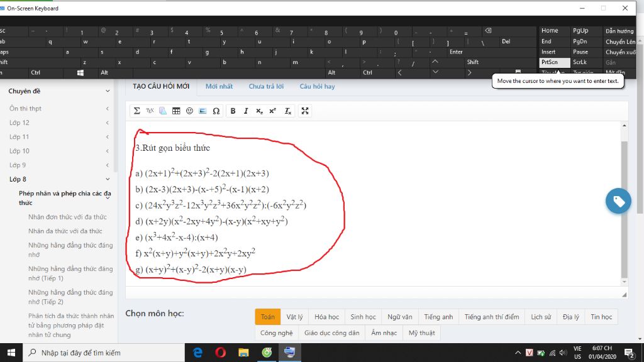Click the Windows key on the on-screen keyboard

coord(80,73)
